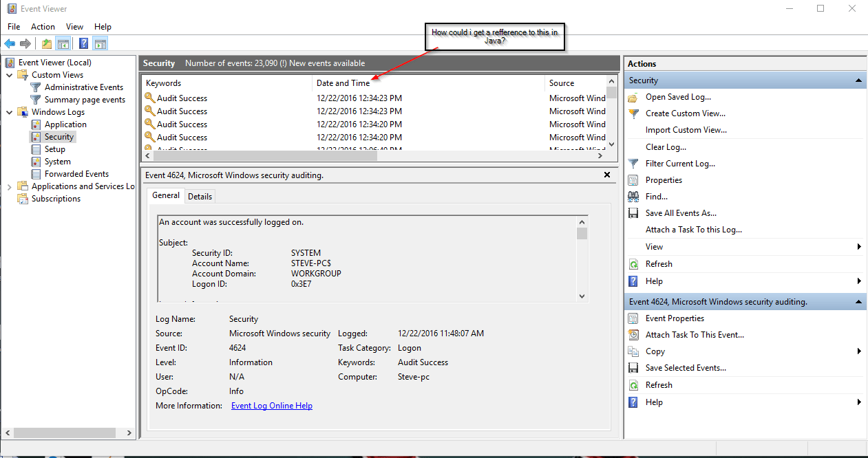Image resolution: width=868 pixels, height=458 pixels.
Task: Click the System log icon in tree
Action: [x=36, y=162]
